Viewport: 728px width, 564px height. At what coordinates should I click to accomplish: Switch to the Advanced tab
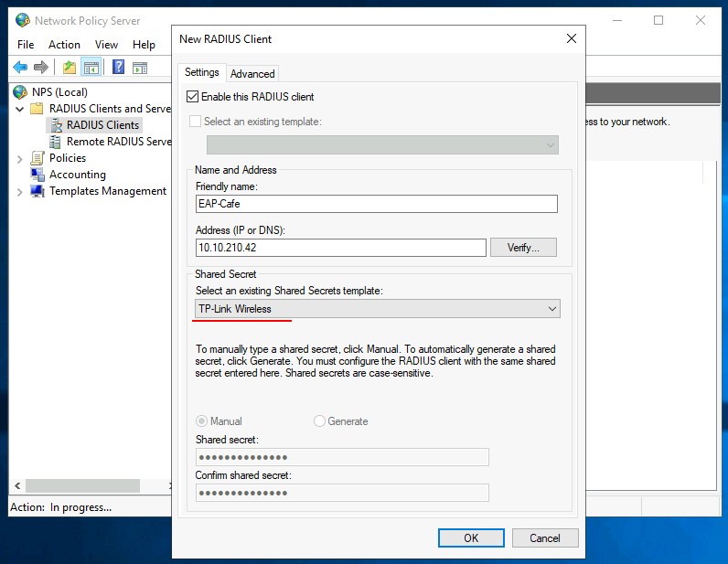click(x=252, y=74)
